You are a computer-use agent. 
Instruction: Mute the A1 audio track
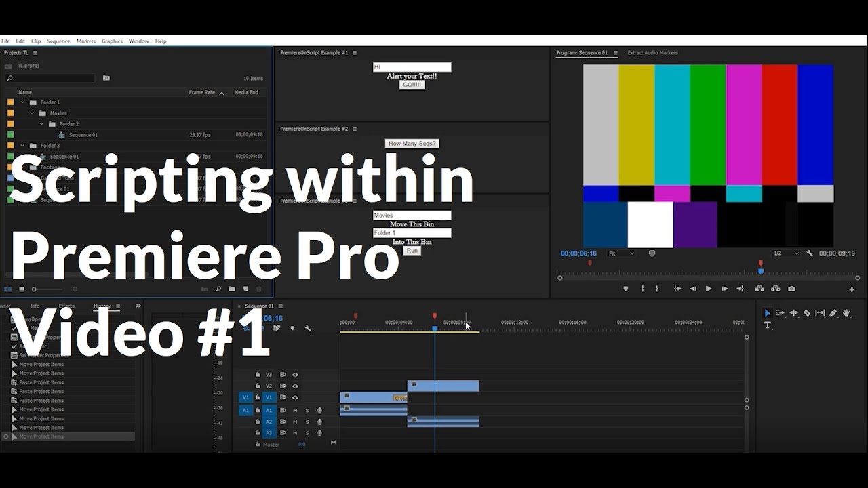(x=295, y=411)
